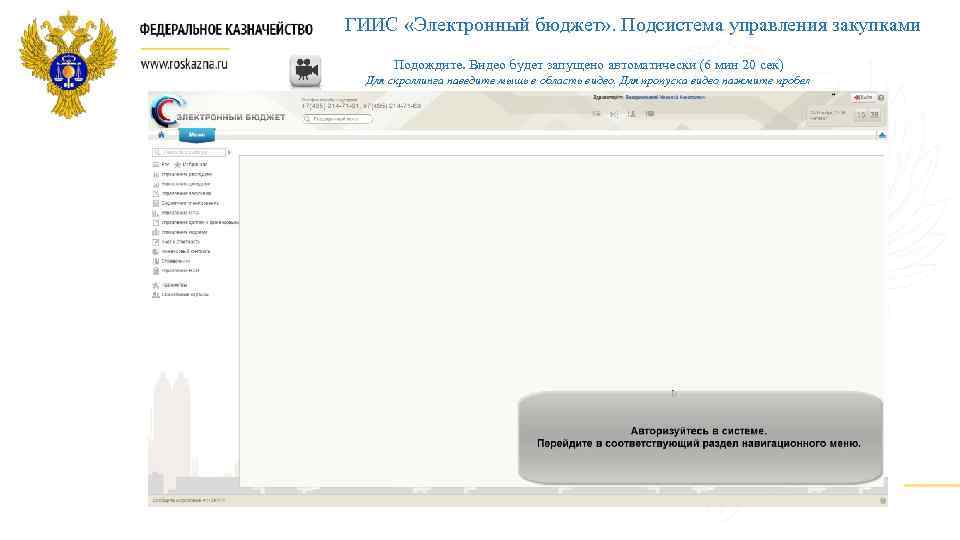Select the Все tab in sidebar
This screenshot has width=960, height=540.
[161, 164]
